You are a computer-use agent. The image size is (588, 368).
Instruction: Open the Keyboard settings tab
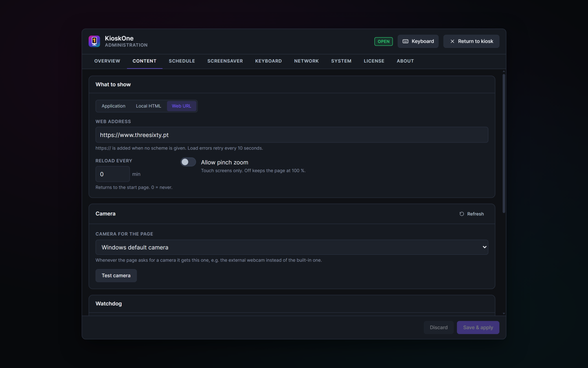click(x=268, y=61)
